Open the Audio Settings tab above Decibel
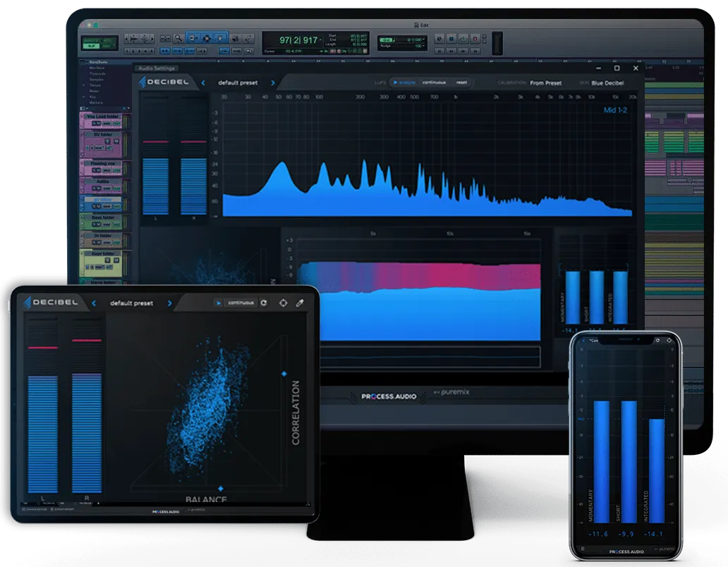 click(157, 68)
